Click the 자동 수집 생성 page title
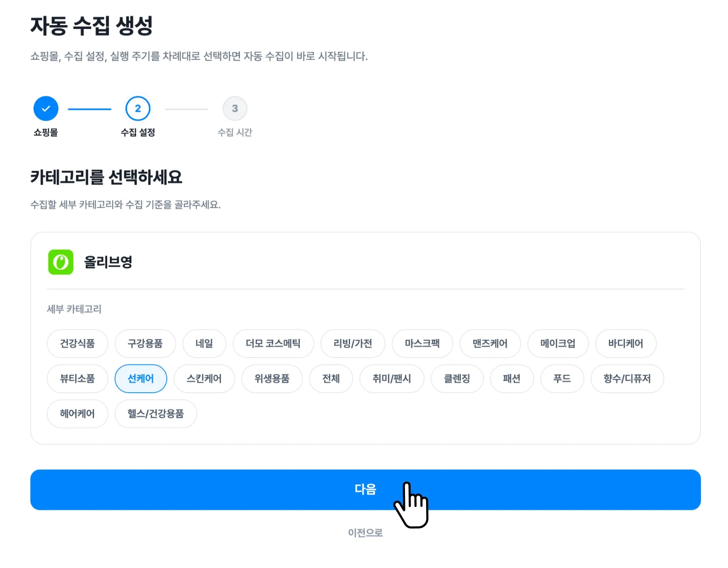The width and height of the screenshot is (728, 568). coord(92,26)
